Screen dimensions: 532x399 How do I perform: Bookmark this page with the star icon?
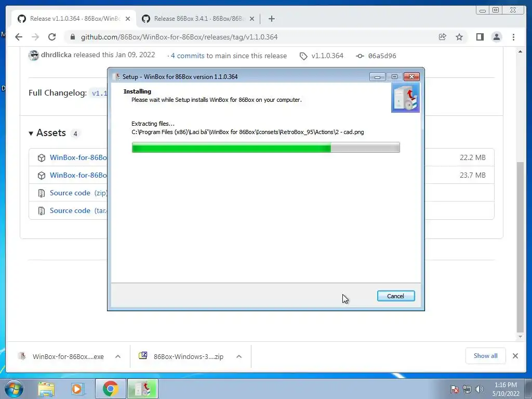[x=459, y=37]
